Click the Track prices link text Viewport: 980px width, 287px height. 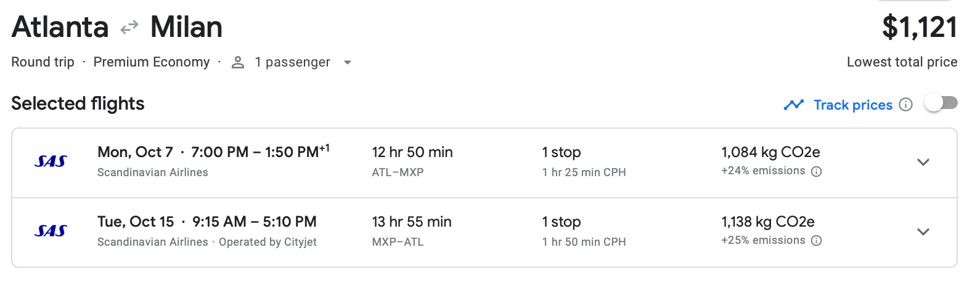click(853, 105)
